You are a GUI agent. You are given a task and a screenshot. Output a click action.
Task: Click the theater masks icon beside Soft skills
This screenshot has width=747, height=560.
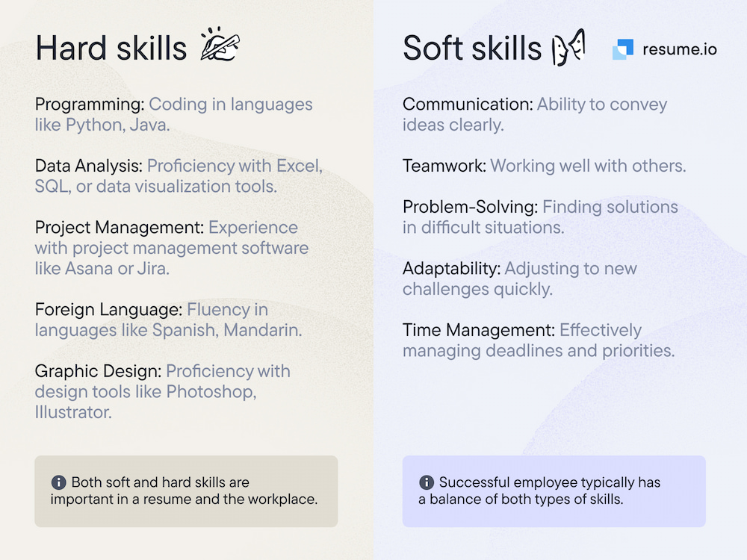click(568, 48)
